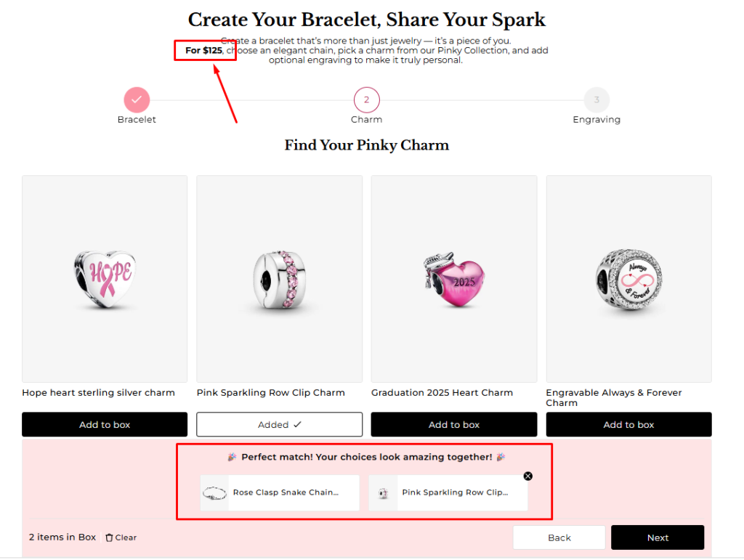Image resolution: width=744 pixels, height=560 pixels.
Task: Add Graduation 2025 Heart Charm to box
Action: [454, 425]
